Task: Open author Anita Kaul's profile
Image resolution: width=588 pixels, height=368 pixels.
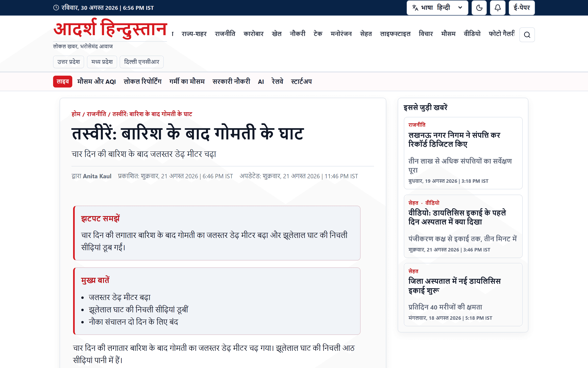Action: coord(97,176)
